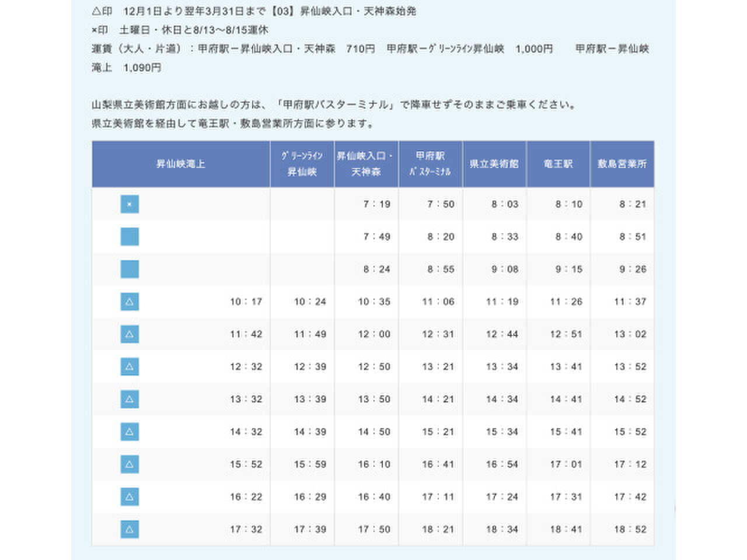Click the 11:06 甲府駅 departure cell
747x560 pixels.
(x=431, y=302)
